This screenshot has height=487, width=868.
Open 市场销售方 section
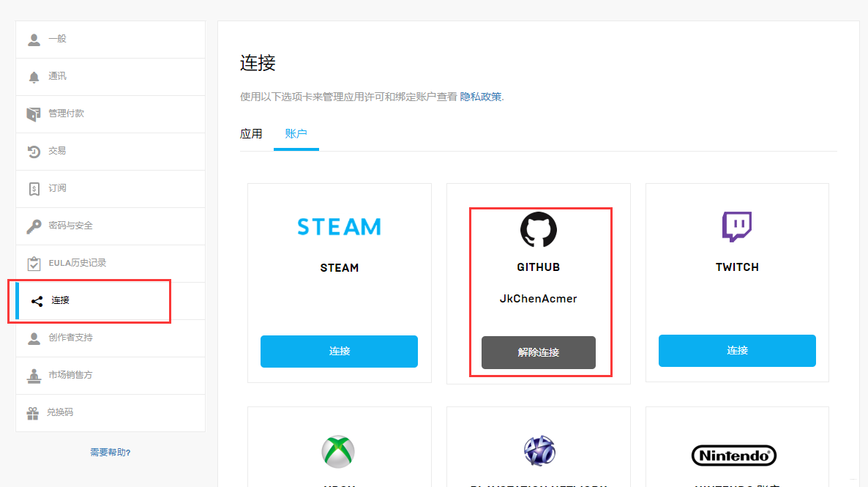point(111,376)
